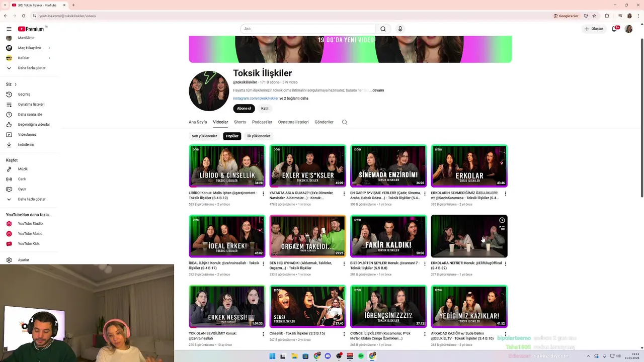
Task: Open MaviSlime subscription channel
Action: tap(29, 38)
